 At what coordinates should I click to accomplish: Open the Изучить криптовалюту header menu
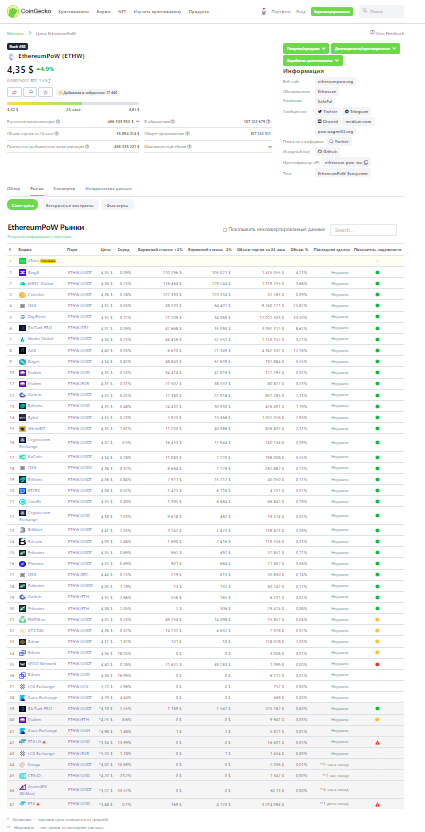[157, 11]
